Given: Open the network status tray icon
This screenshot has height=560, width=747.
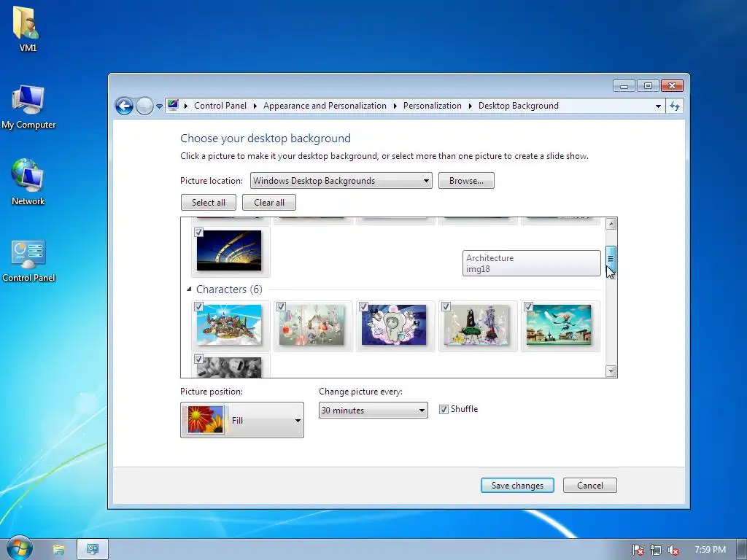Looking at the screenshot, I should tap(656, 550).
